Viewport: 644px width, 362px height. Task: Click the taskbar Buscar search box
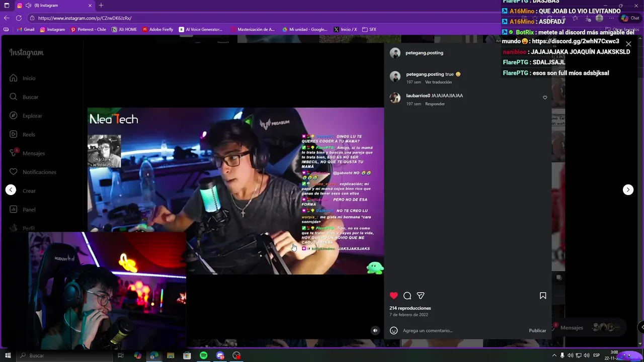pos(64,355)
